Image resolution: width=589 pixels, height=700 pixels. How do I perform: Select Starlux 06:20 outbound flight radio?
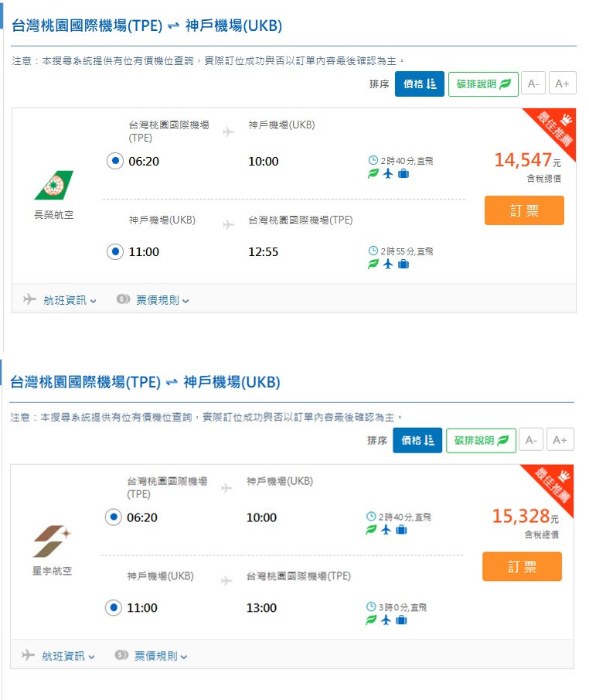pyautogui.click(x=113, y=517)
